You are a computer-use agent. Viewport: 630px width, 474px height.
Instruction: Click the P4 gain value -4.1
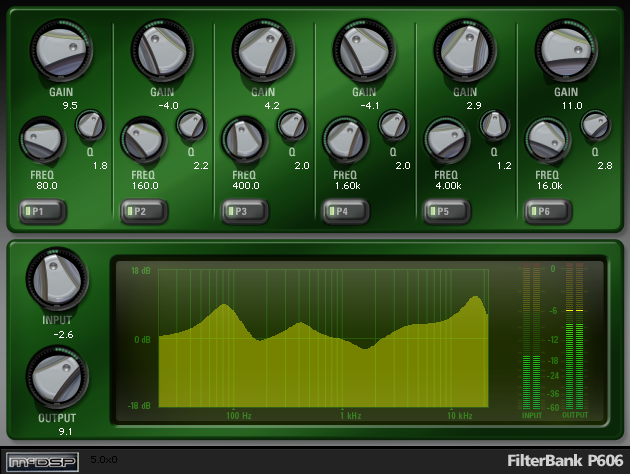370,106
